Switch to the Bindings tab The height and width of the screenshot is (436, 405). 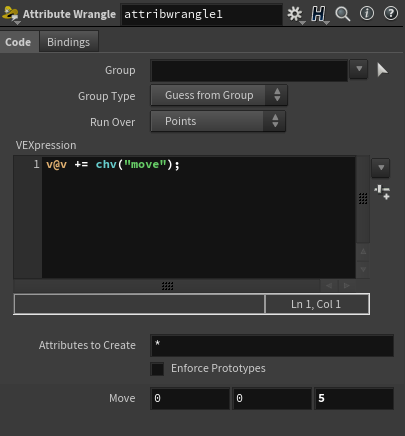click(x=69, y=42)
